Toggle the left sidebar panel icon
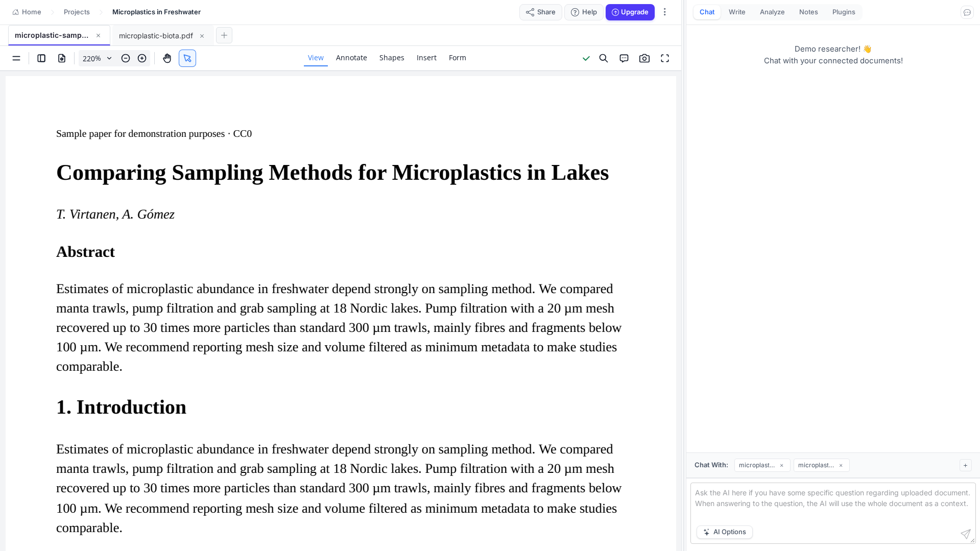The width and height of the screenshot is (980, 551). [41, 58]
